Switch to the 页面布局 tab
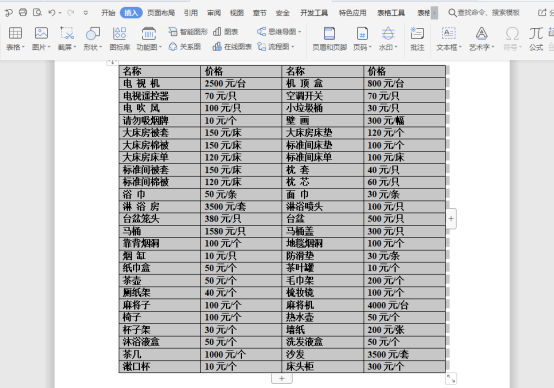 click(161, 13)
